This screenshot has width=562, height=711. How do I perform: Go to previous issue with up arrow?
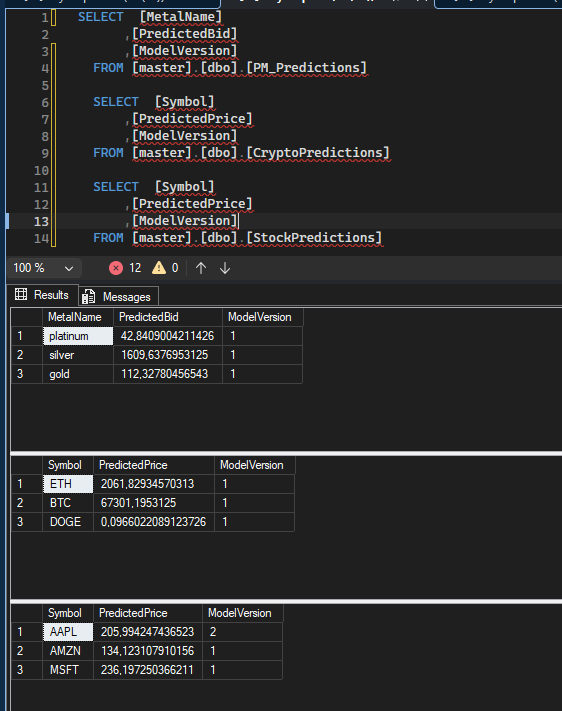201,268
